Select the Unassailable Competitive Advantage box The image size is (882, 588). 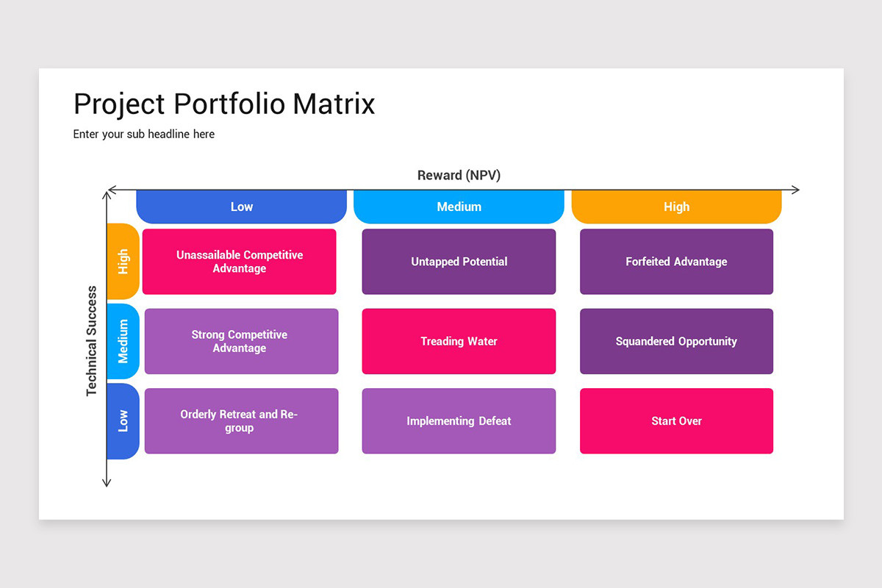(x=240, y=262)
